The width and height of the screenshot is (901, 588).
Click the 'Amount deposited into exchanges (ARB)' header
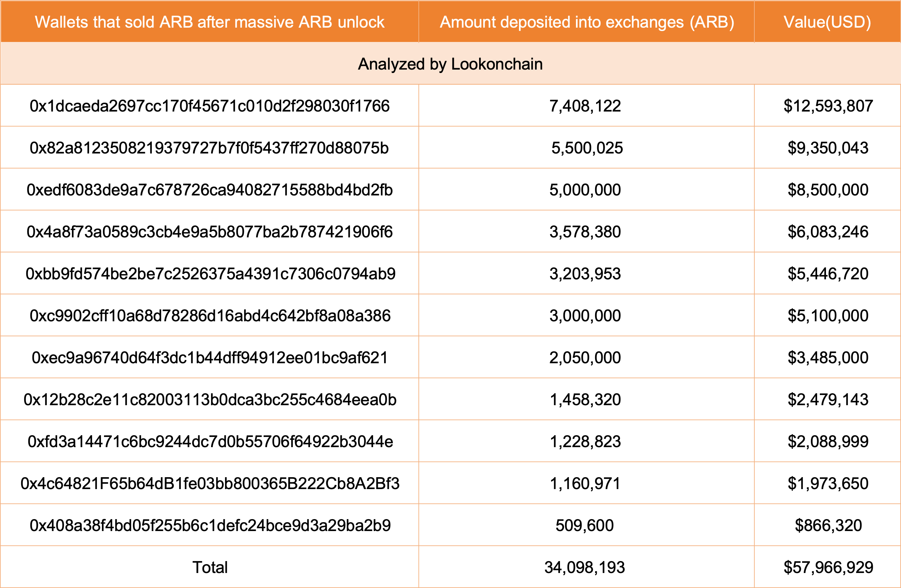[587, 22]
